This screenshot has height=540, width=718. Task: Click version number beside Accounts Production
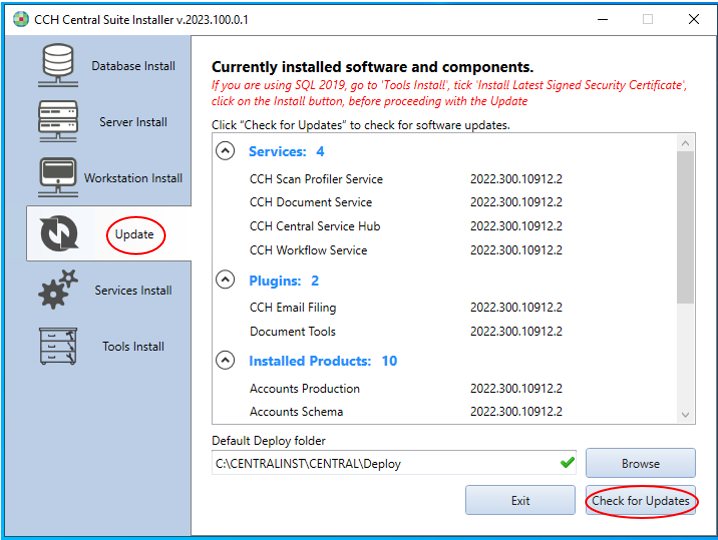[x=516, y=388]
